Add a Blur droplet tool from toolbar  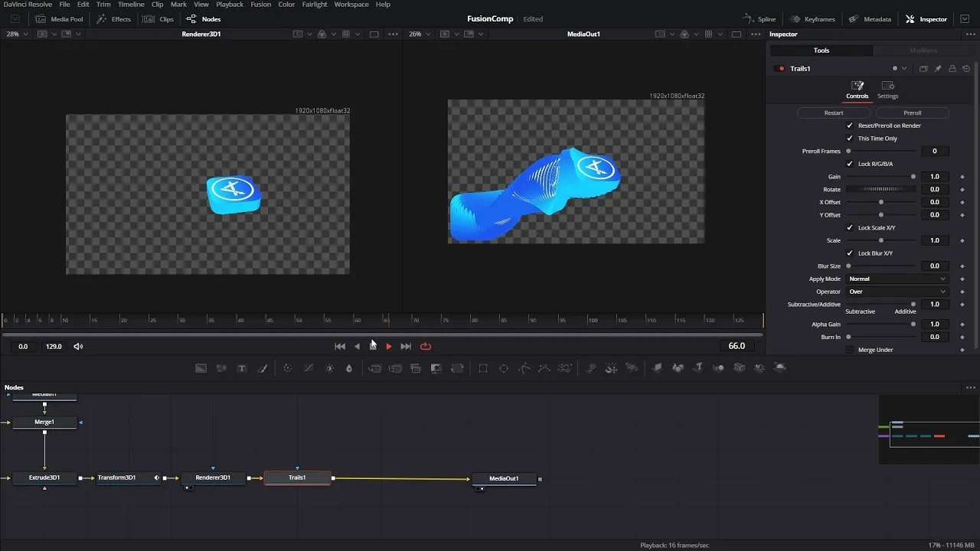tap(349, 368)
